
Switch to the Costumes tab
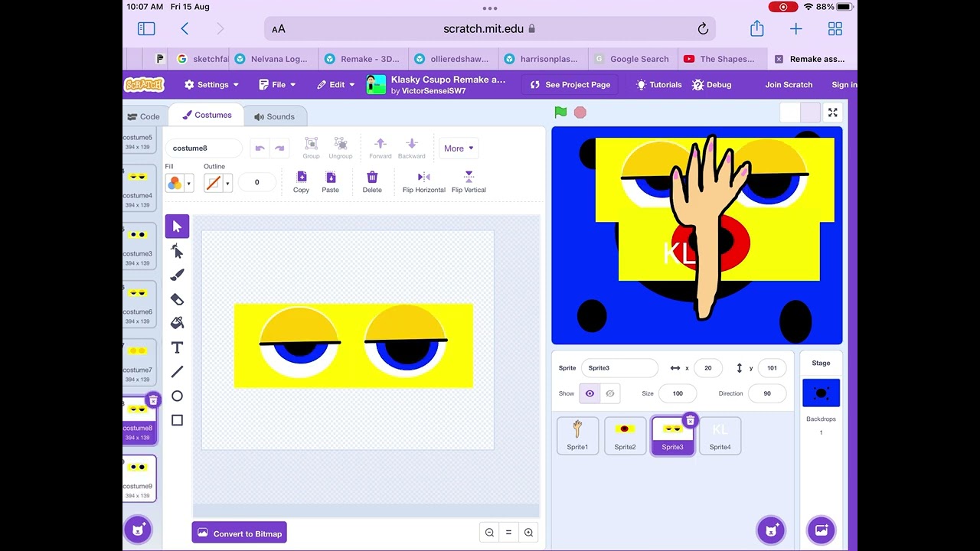[207, 115]
